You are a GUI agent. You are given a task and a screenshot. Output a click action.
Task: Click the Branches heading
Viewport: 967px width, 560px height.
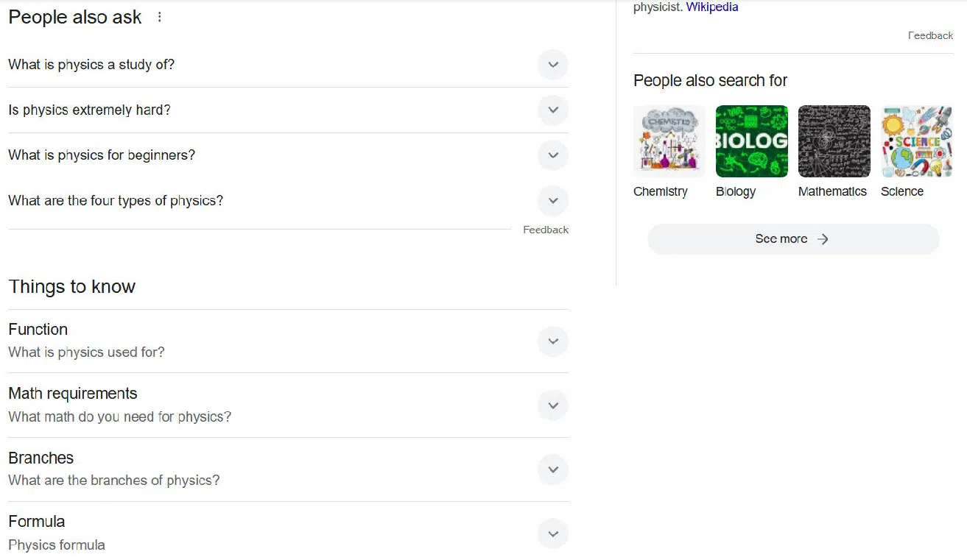pos(41,458)
